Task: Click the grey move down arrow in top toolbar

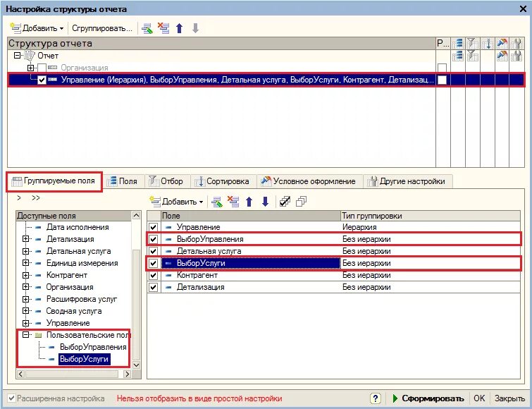Action: pos(195,28)
